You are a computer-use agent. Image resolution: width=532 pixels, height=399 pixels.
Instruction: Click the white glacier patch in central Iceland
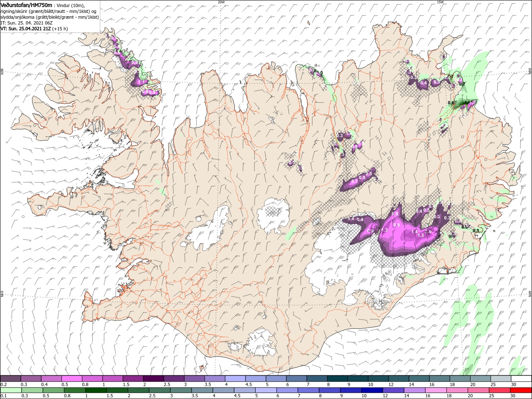(273, 215)
